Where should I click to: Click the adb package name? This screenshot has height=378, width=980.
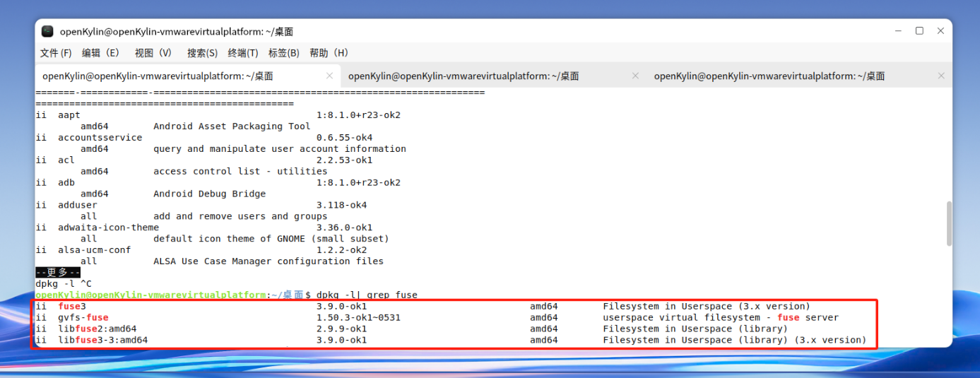pyautogui.click(x=66, y=182)
